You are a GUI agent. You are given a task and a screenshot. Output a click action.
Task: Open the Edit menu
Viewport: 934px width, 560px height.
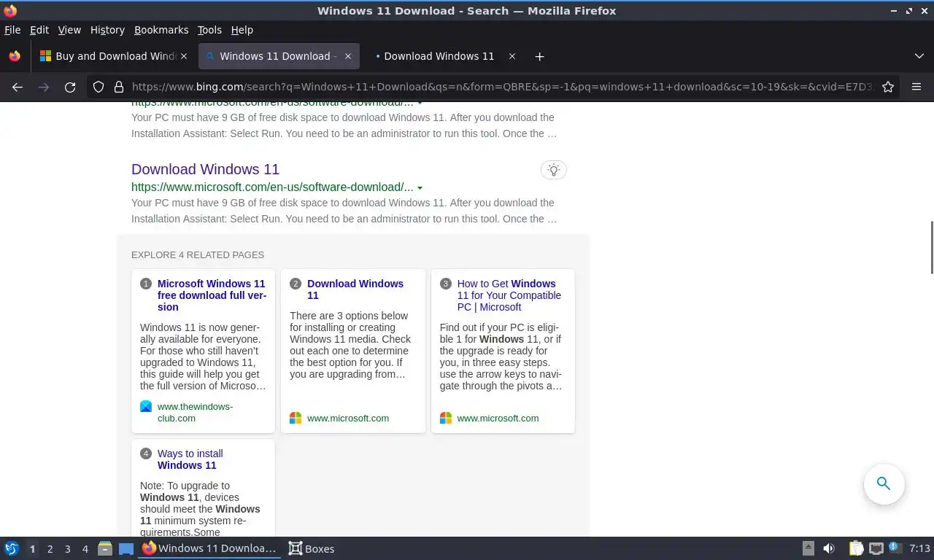click(39, 30)
